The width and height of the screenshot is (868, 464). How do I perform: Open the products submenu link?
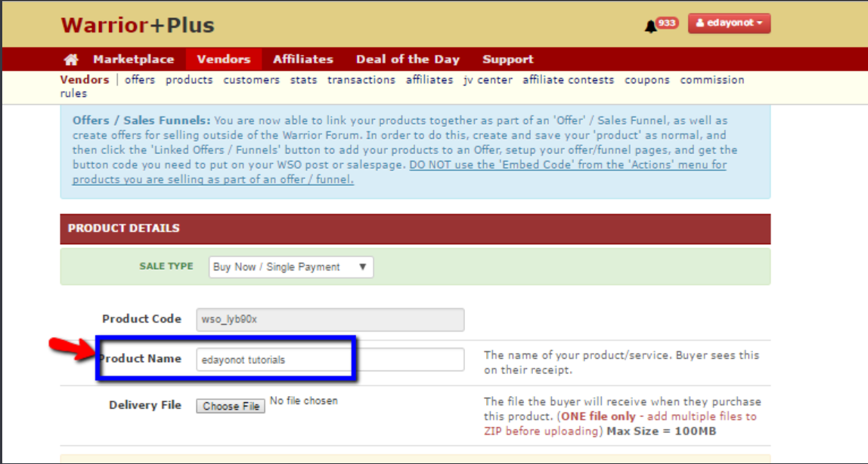pos(189,79)
